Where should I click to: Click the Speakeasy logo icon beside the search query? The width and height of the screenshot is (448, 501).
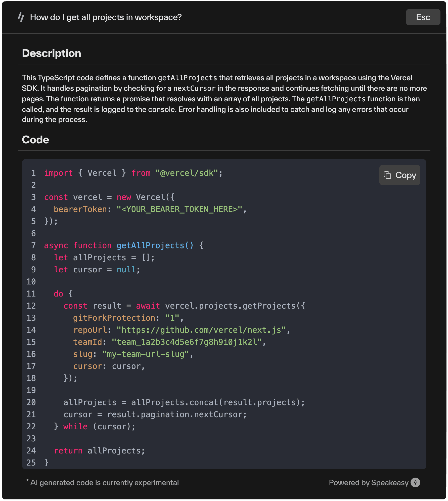[21, 17]
